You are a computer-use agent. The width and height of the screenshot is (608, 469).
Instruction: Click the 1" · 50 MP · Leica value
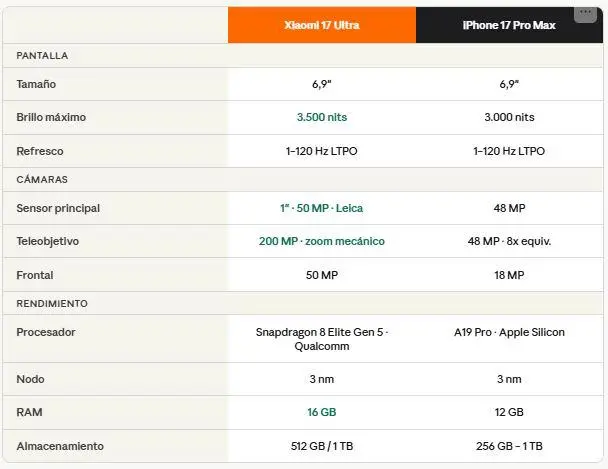point(321,208)
